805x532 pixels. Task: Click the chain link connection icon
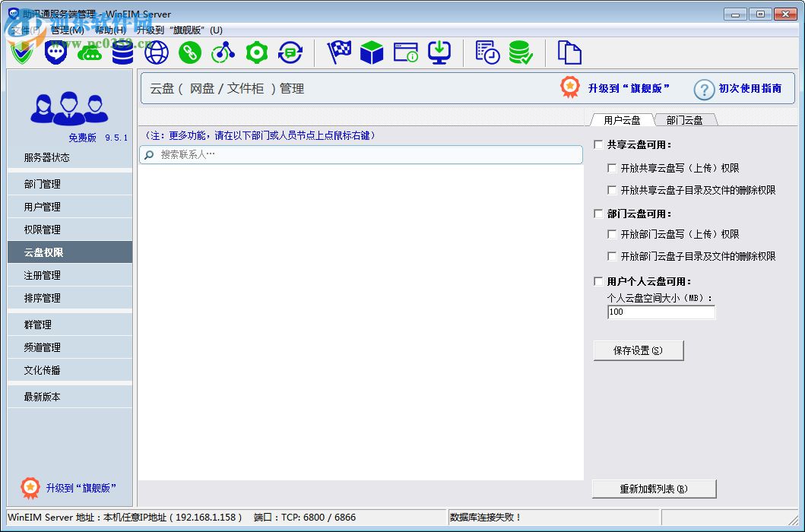[189, 52]
